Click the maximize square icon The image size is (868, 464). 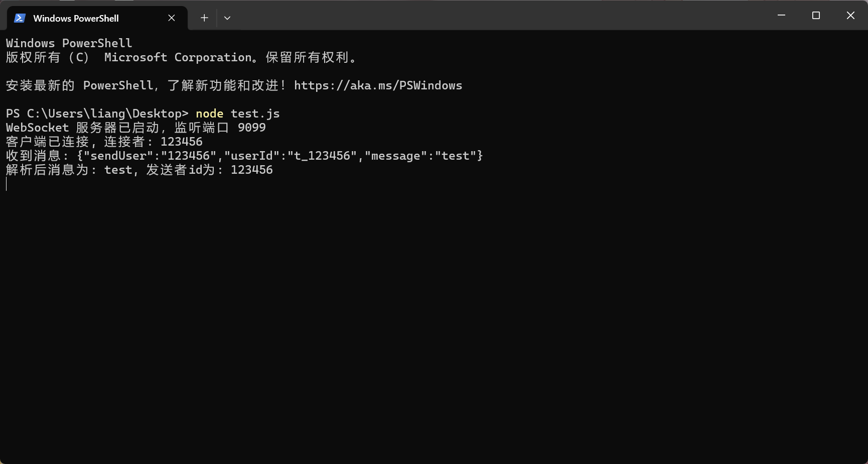coord(815,15)
